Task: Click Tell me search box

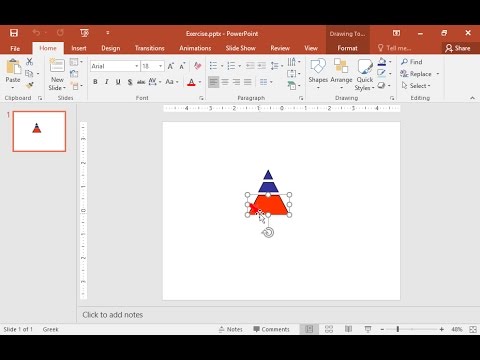Action: pyautogui.click(x=395, y=48)
